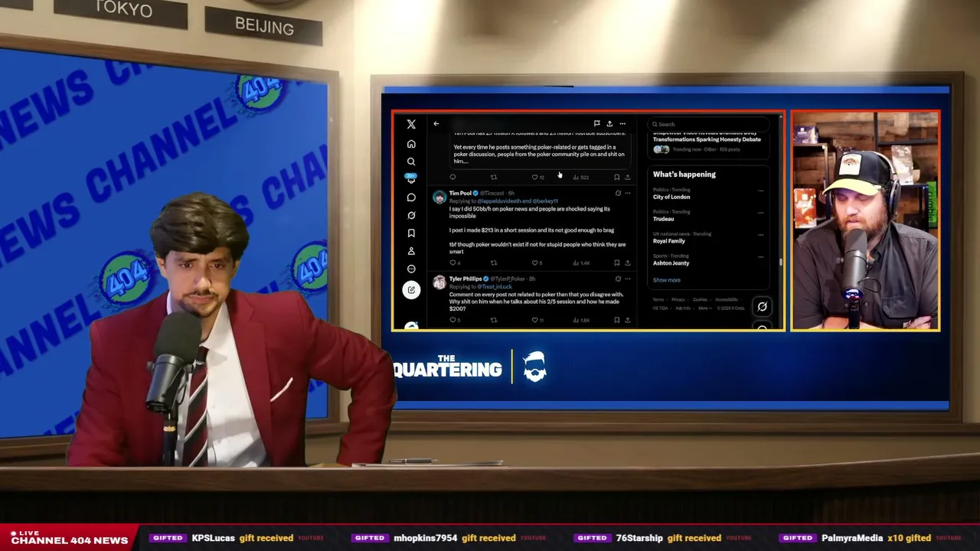Open options for City of London trend
The height and width of the screenshot is (551, 980).
[x=760, y=191]
